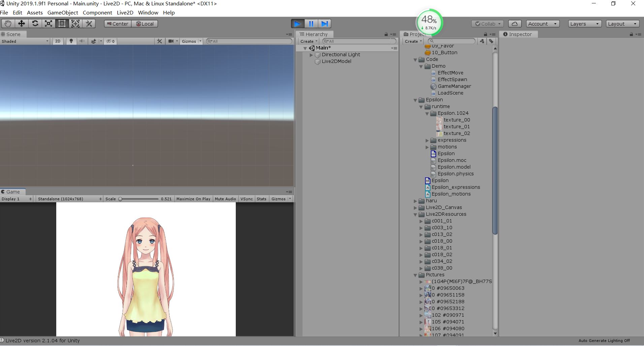Toggle 2D view in Scene panel
This screenshot has height=346, width=644.
[57, 41]
